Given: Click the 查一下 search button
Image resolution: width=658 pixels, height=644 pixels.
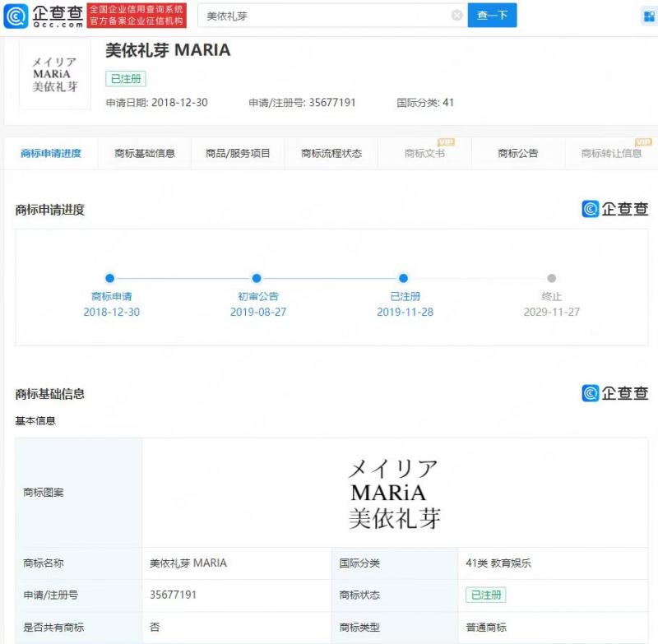Looking at the screenshot, I should (x=492, y=16).
